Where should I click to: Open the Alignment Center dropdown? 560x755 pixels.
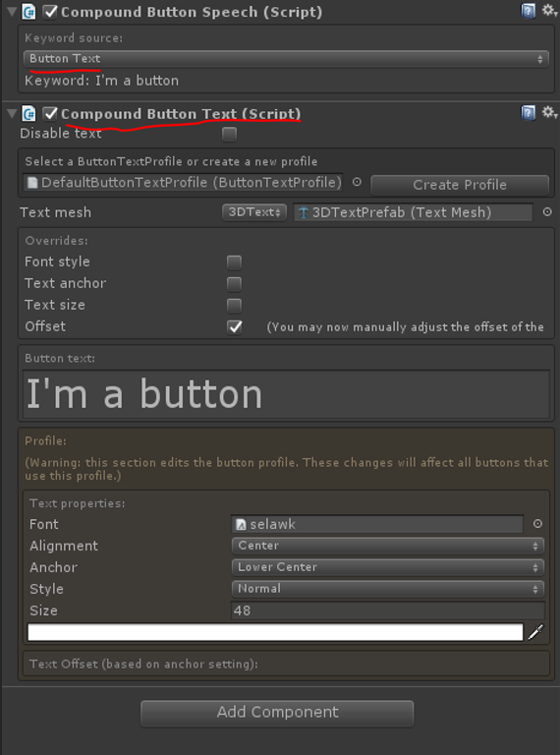387,546
